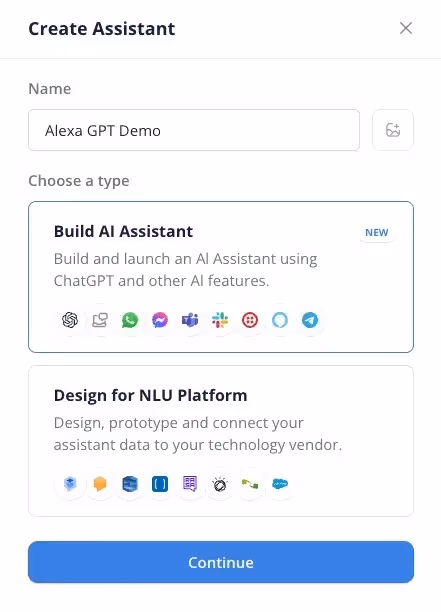441x612 pixels.
Task: Select the Telegram paper plane icon
Action: click(x=310, y=320)
